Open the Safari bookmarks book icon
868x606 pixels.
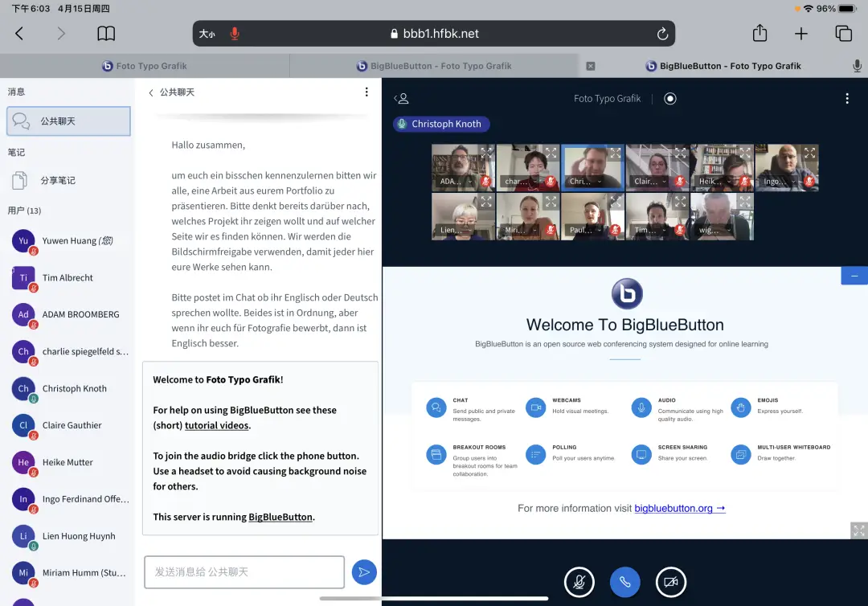coord(106,34)
